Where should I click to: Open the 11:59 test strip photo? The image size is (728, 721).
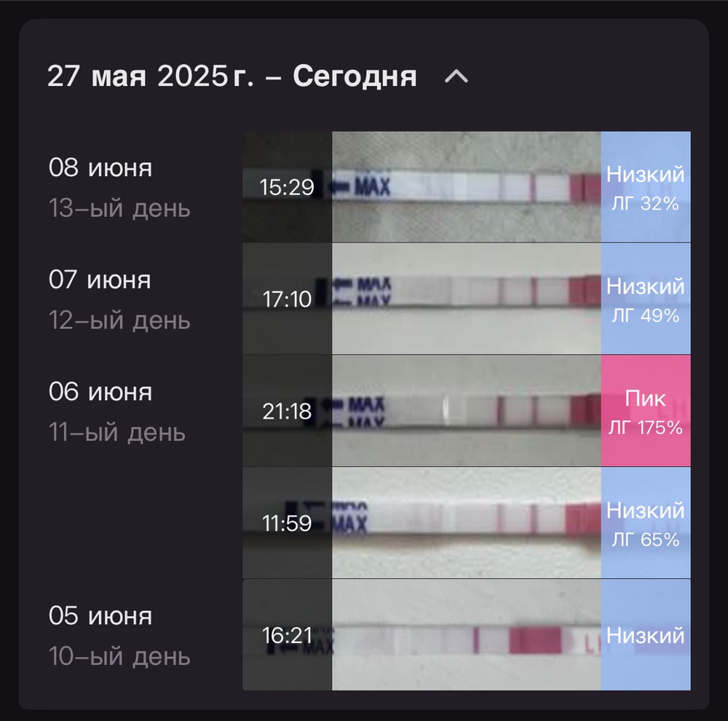pyautogui.click(x=466, y=523)
